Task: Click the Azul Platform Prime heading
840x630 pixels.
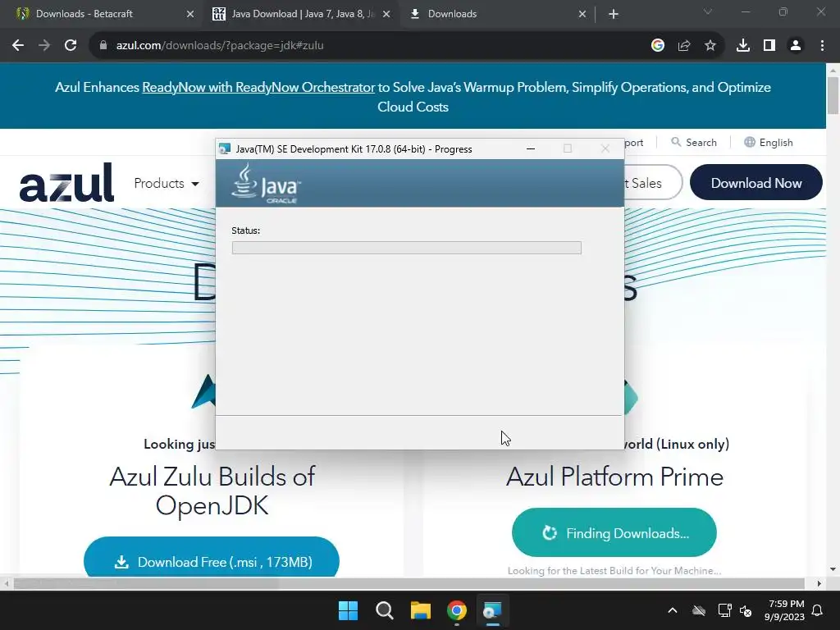Action: [614, 477]
